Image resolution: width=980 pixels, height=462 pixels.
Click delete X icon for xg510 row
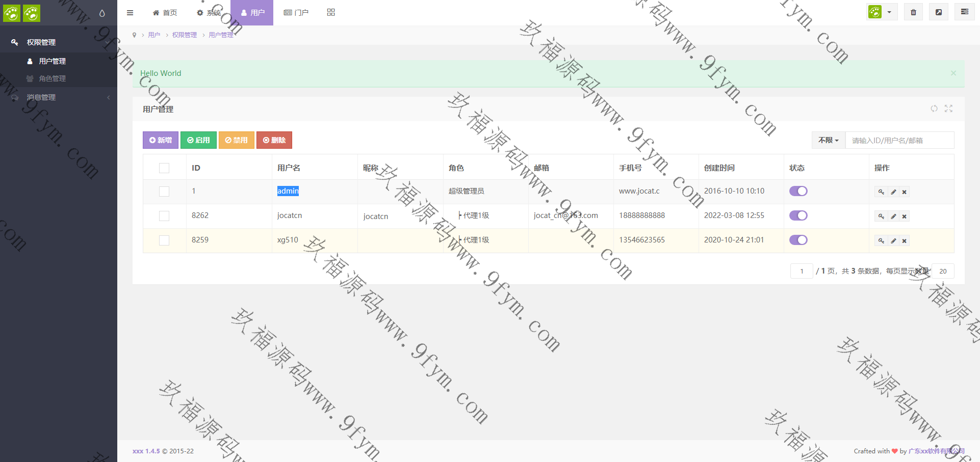coord(904,241)
